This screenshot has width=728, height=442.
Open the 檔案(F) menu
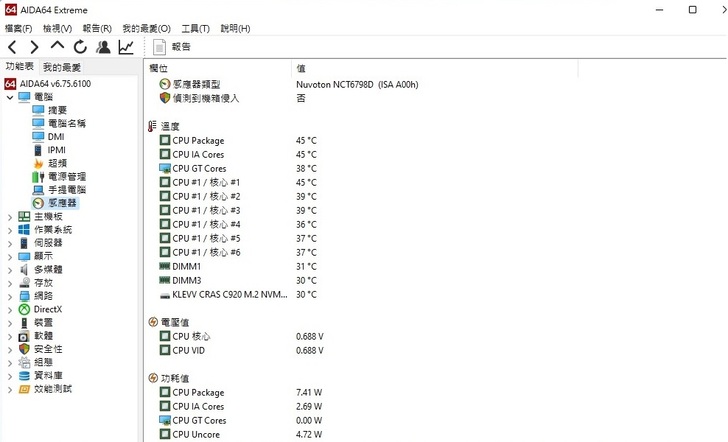19,28
